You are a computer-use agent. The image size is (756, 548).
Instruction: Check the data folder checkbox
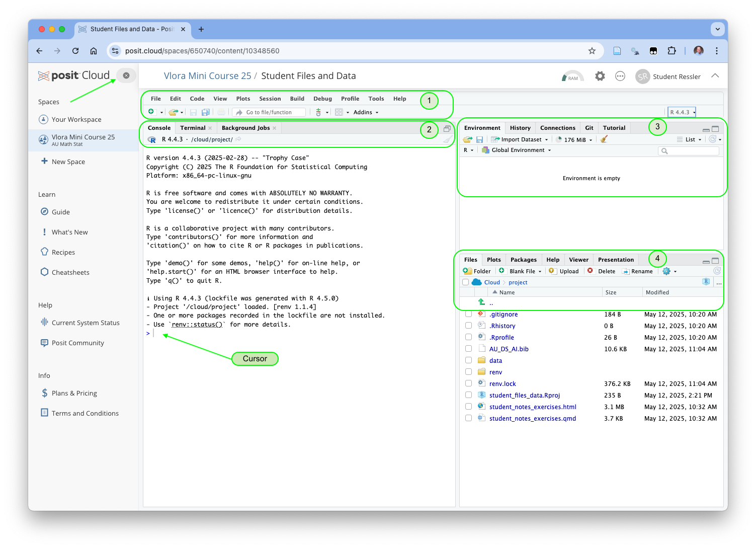tap(468, 360)
